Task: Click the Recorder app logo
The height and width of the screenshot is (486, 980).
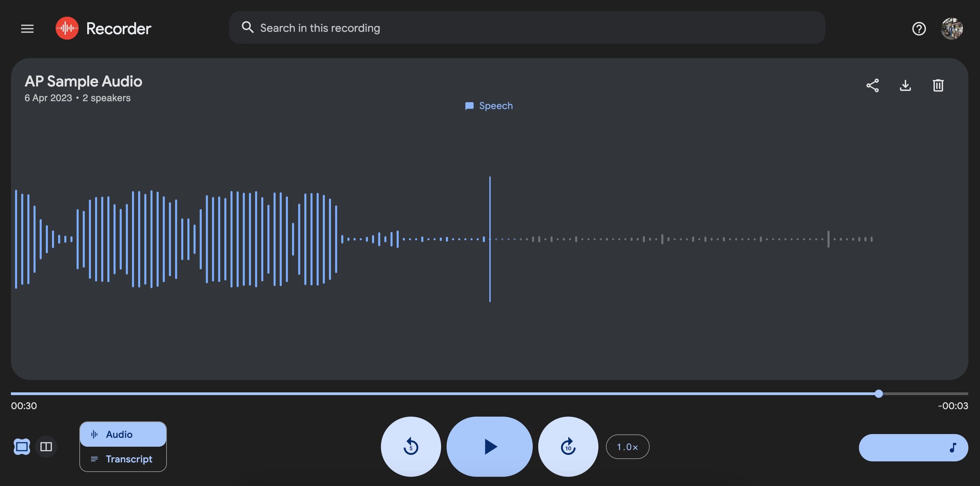Action: (67, 27)
